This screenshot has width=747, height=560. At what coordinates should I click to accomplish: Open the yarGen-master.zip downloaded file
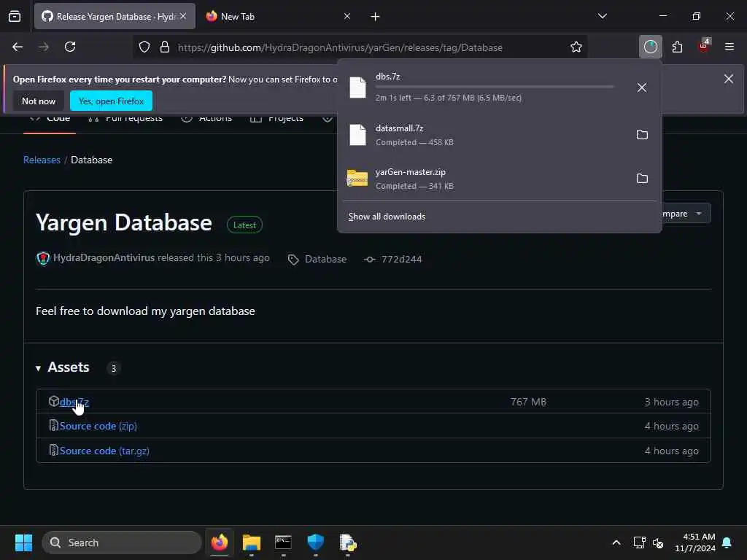[x=484, y=179]
